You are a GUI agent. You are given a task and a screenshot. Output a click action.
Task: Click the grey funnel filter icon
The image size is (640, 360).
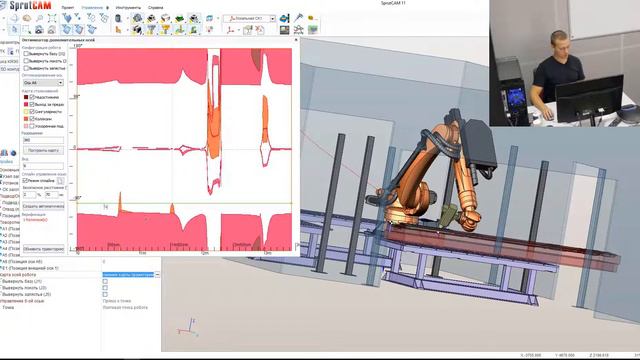[151, 29]
